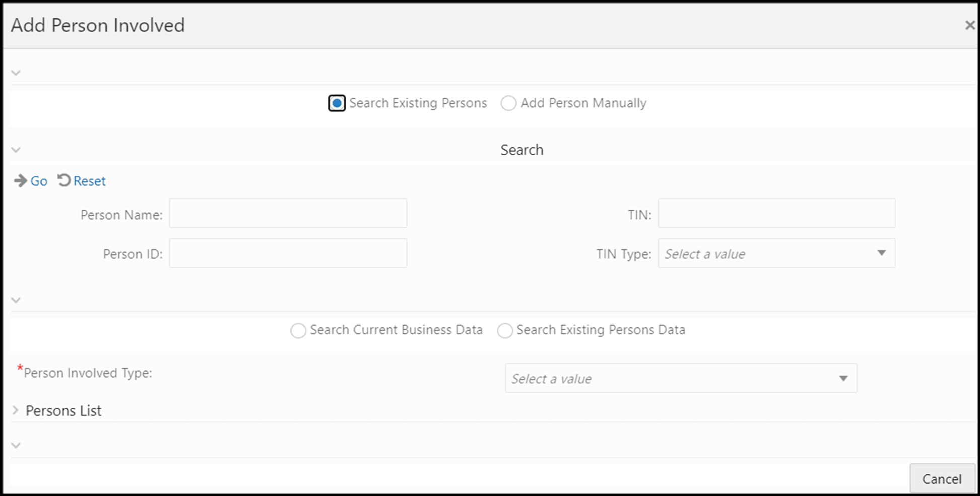Screen dimensions: 980x496
Task: Click the chevron icon above the data source radios
Action: tap(16, 300)
